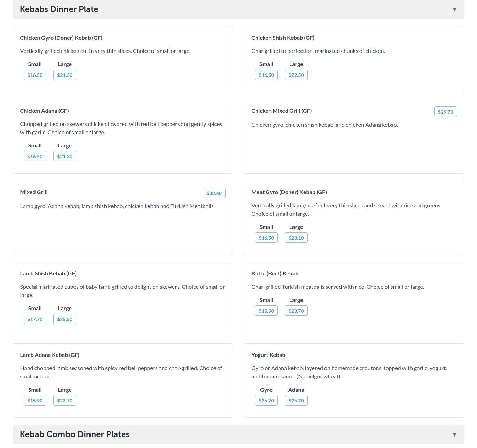
Task: Select Adana option for Yogurt Kebab
Action: coord(296,401)
